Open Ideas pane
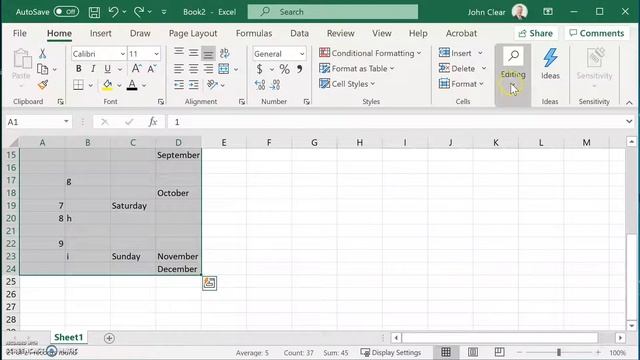Screen dimensions: 640x360 (550, 64)
